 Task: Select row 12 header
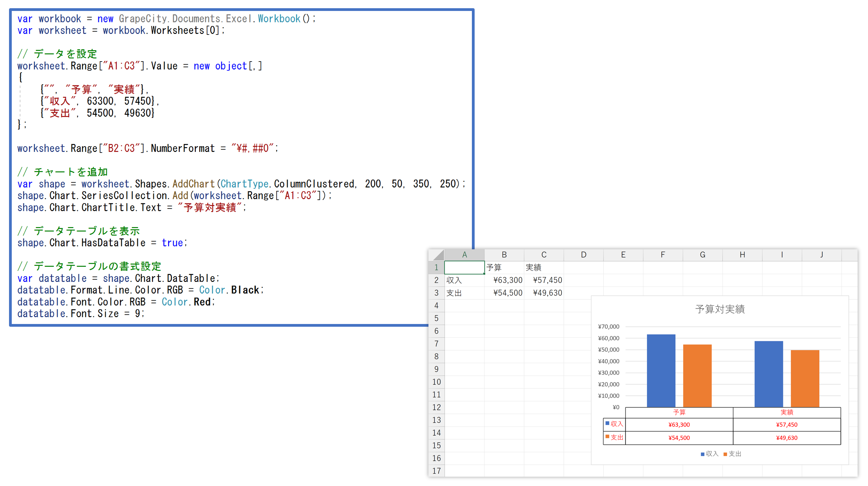pyautogui.click(x=436, y=407)
